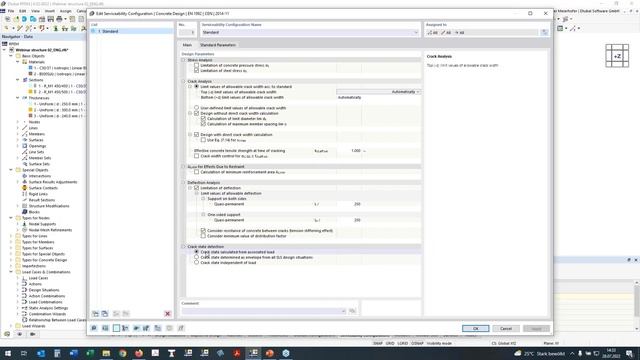Viewport: 640px width, 360px height.
Task: Click the copy configuration icon under the list
Action: (x=105, y=313)
